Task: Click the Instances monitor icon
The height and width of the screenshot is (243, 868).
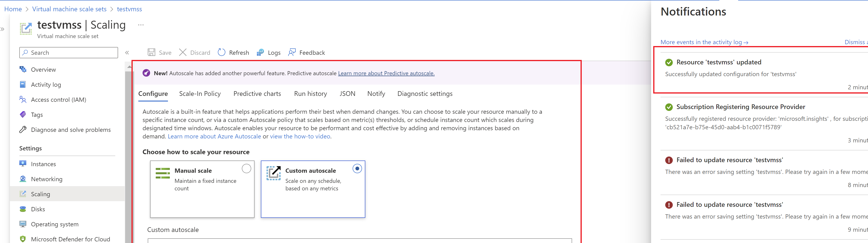Action: [23, 164]
